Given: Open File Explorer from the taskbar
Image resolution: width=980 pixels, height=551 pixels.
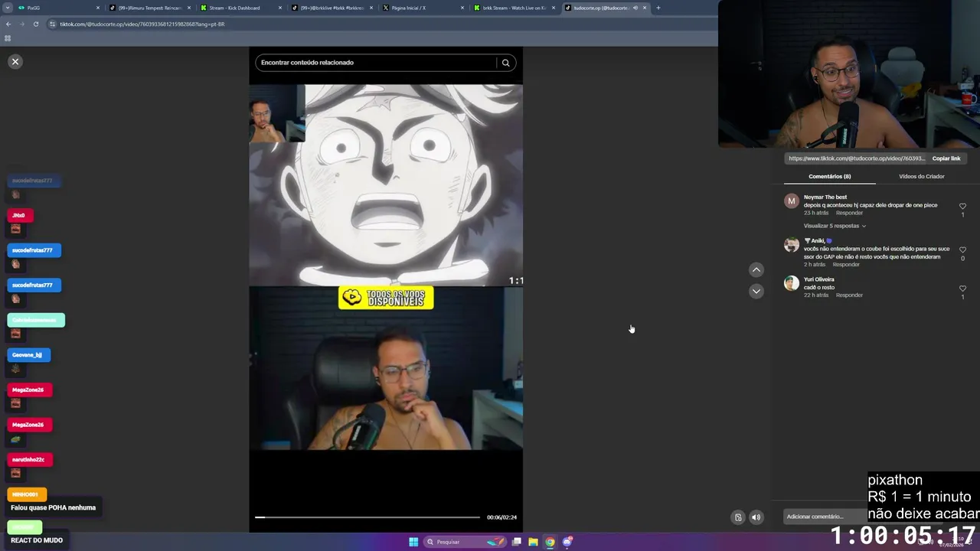Looking at the screenshot, I should [x=533, y=542].
